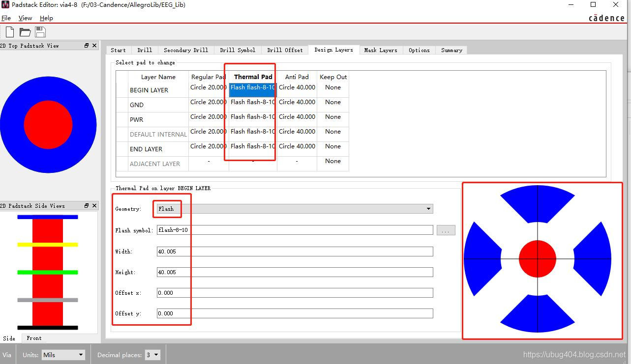Browse flash symbol with the ... button
Viewport: 631px width, 364px height.
(446, 230)
